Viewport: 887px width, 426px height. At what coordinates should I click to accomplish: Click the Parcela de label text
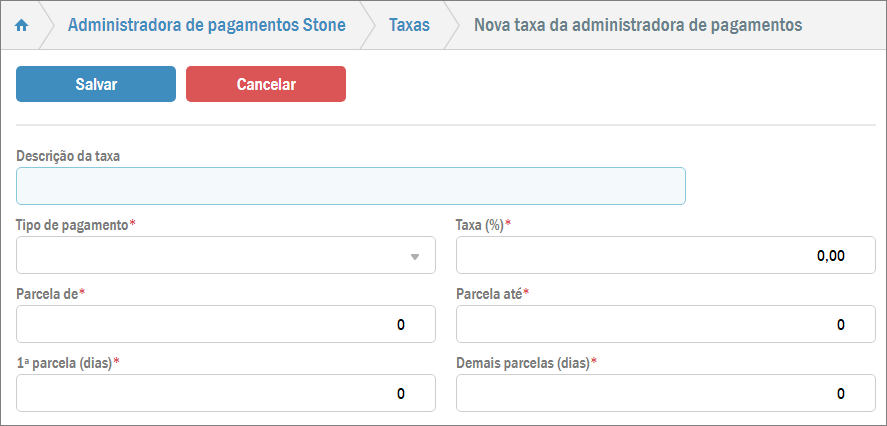[x=47, y=294]
